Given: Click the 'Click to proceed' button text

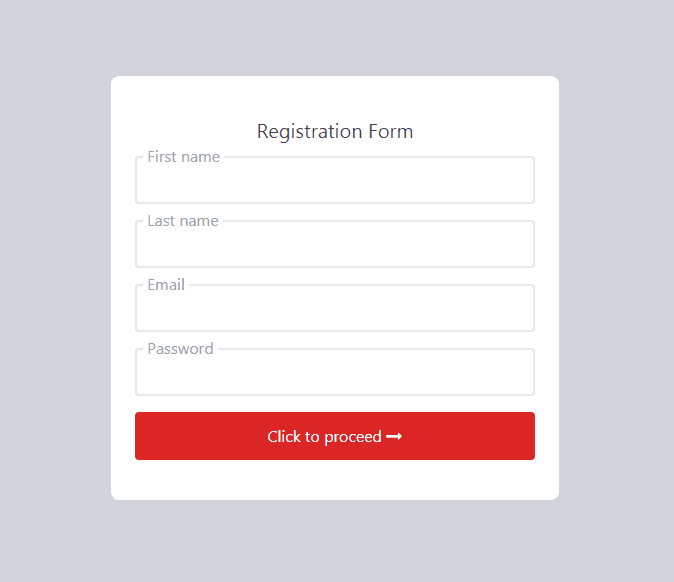Looking at the screenshot, I should point(323,437).
